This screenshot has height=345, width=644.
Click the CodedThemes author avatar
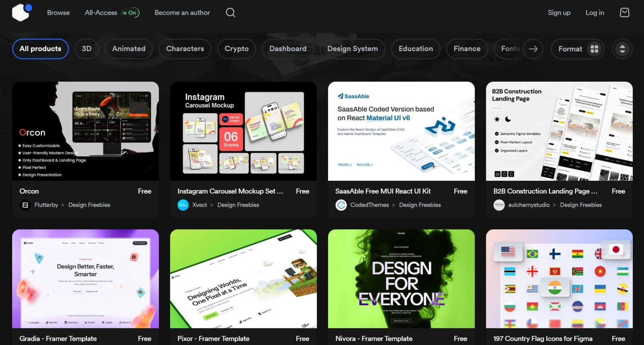(x=341, y=205)
